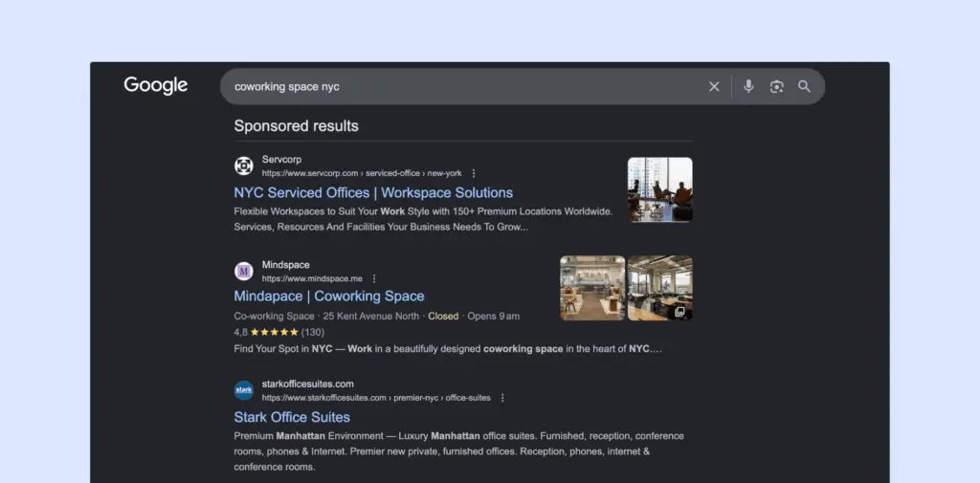The image size is (980, 483).
Task: Click the Servcorp site name text
Action: coord(281,160)
